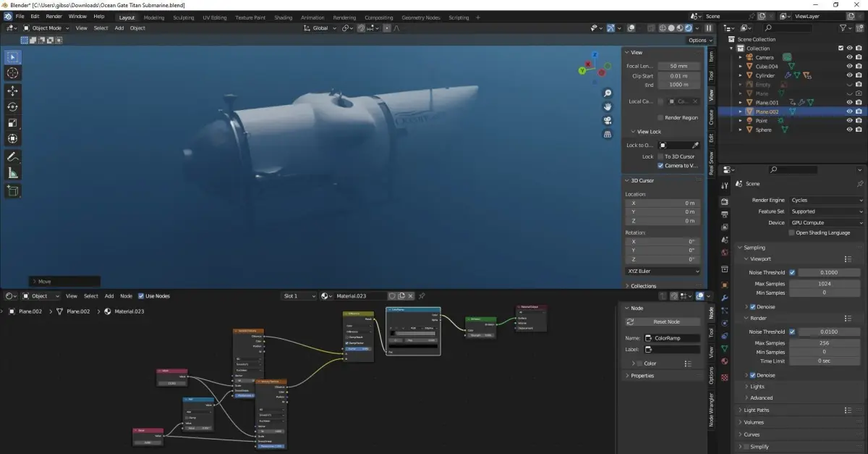Select the Select Box tool
This screenshot has height=454, width=868.
13,57
